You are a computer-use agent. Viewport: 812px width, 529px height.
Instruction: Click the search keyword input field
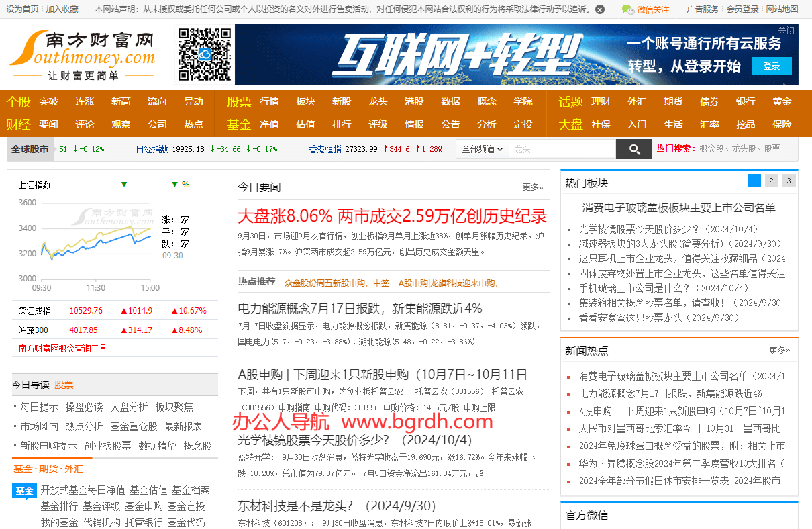tap(562, 149)
